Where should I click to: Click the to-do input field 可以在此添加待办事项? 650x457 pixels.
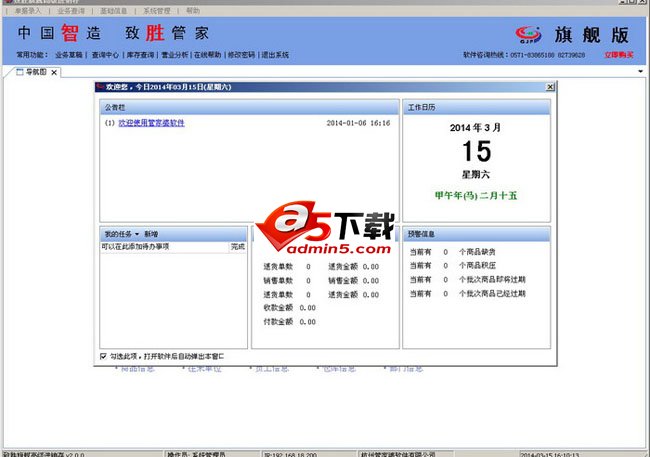[165, 247]
